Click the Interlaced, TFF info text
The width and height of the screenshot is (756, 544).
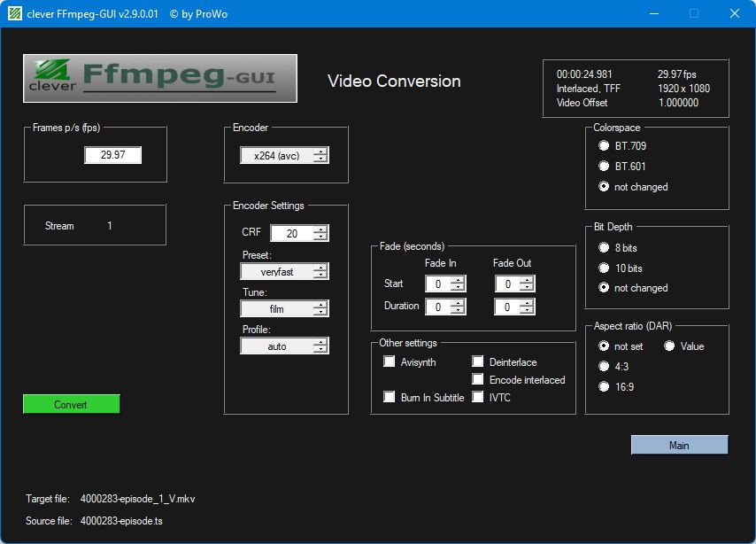[x=588, y=89]
